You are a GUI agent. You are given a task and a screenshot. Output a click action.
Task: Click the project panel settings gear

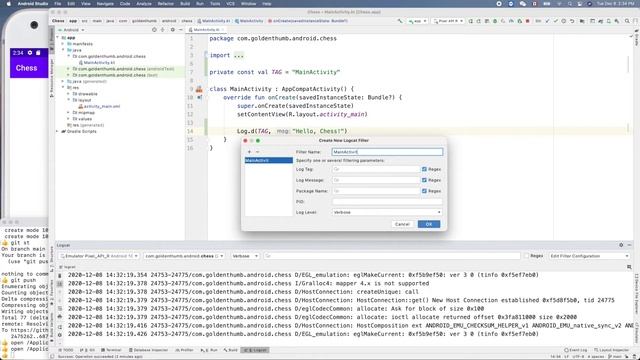coord(173,30)
